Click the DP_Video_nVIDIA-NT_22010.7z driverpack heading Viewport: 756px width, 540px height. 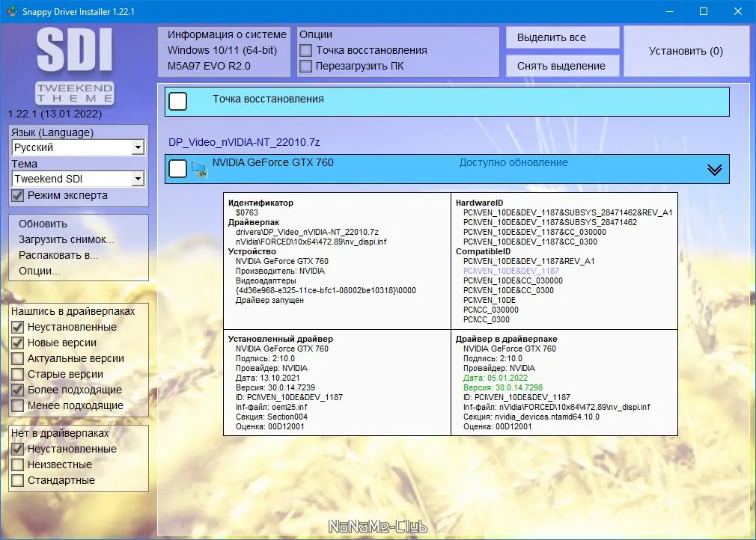[x=244, y=142]
